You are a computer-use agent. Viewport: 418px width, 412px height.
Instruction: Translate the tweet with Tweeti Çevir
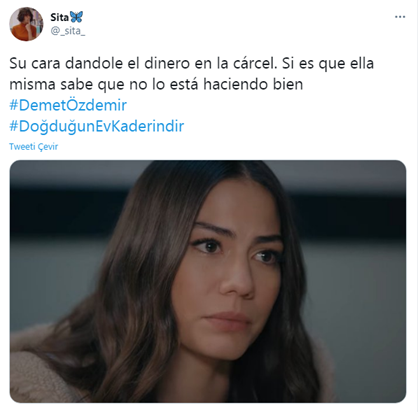point(33,147)
